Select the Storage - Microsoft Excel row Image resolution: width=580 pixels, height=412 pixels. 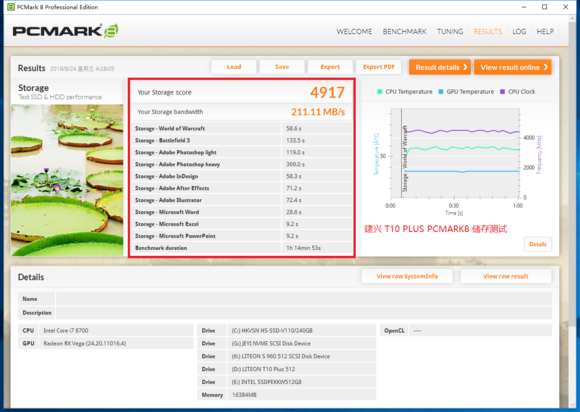pyautogui.click(x=242, y=224)
